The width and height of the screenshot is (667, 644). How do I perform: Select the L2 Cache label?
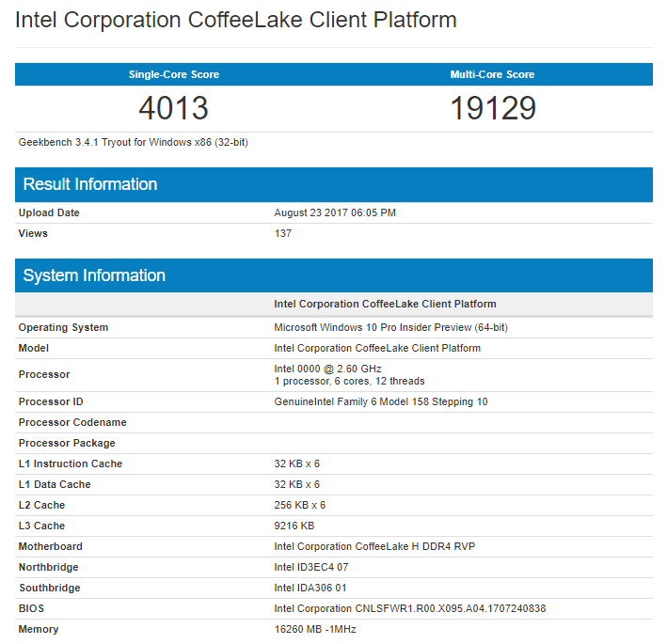(41, 505)
